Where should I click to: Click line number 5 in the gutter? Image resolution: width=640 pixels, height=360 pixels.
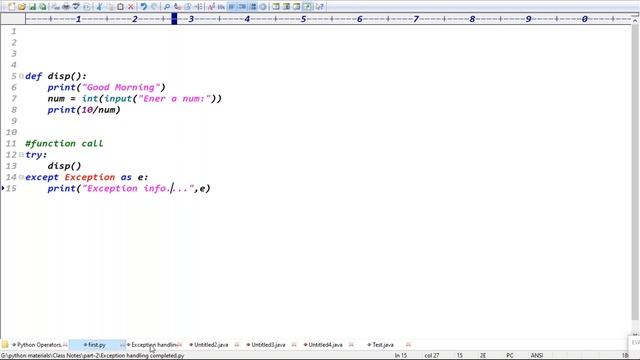tap(14, 76)
